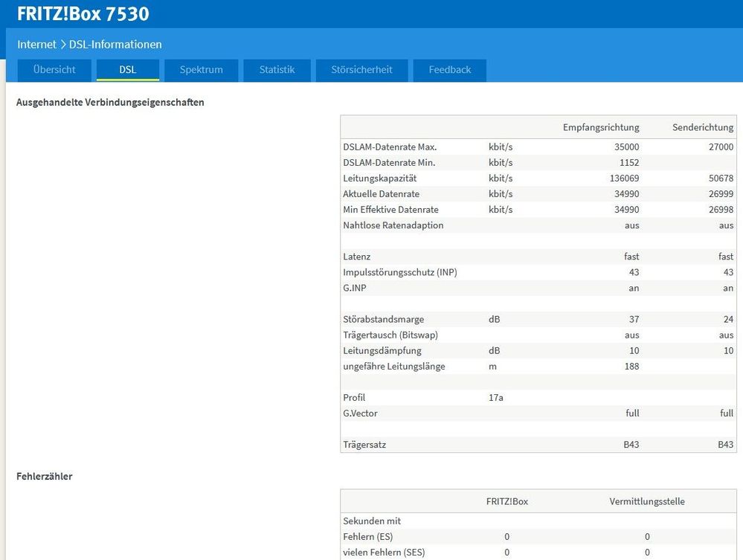This screenshot has width=743, height=560.
Task: Click the Vermittlungsstelle column header
Action: (x=647, y=501)
